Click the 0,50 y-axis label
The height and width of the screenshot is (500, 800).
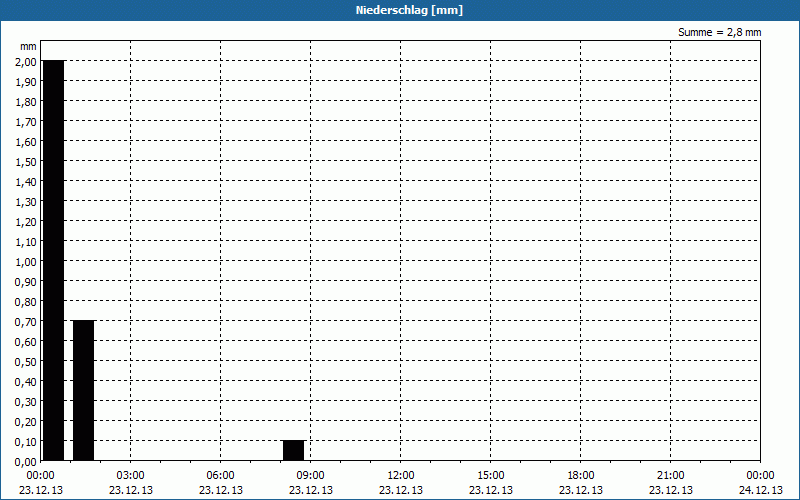coord(26,362)
